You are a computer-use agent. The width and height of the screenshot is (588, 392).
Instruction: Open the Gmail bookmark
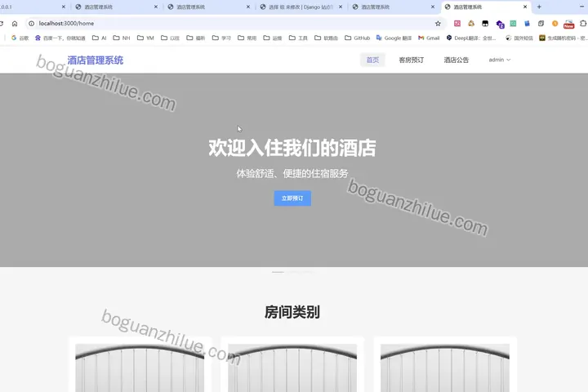(429, 38)
